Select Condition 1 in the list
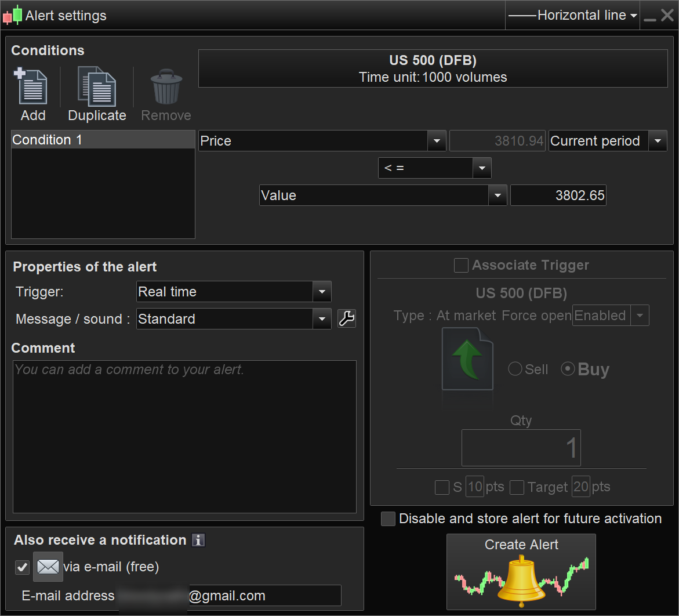This screenshot has height=616, width=679. point(103,140)
